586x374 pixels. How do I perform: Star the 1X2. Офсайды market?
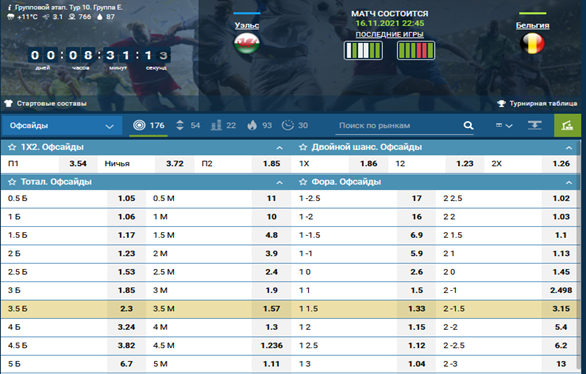pyautogui.click(x=12, y=147)
